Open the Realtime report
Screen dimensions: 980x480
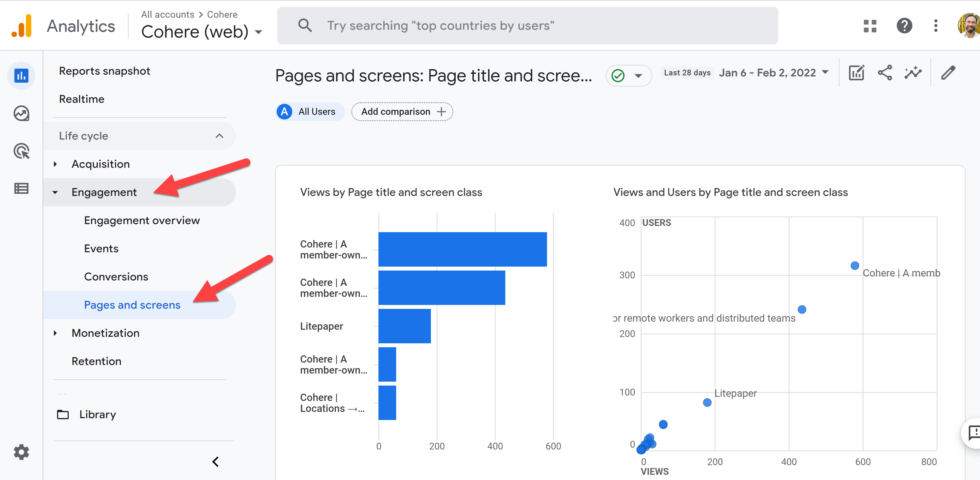click(x=82, y=99)
